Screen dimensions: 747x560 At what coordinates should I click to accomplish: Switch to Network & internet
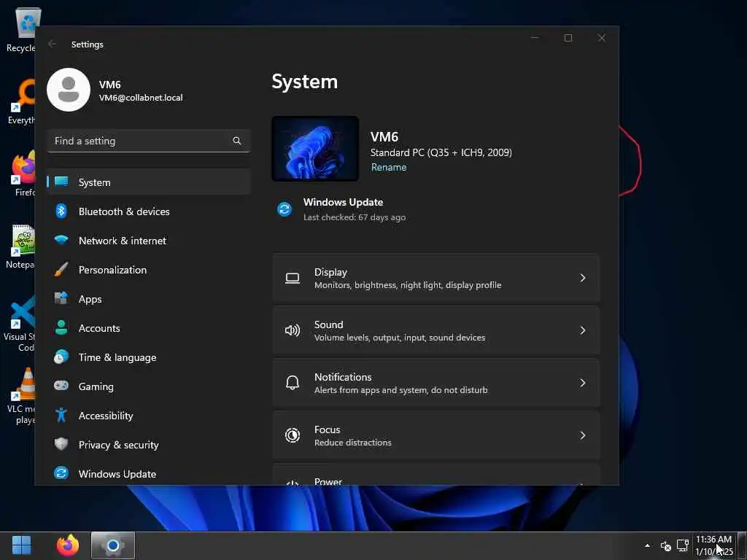tap(149, 241)
